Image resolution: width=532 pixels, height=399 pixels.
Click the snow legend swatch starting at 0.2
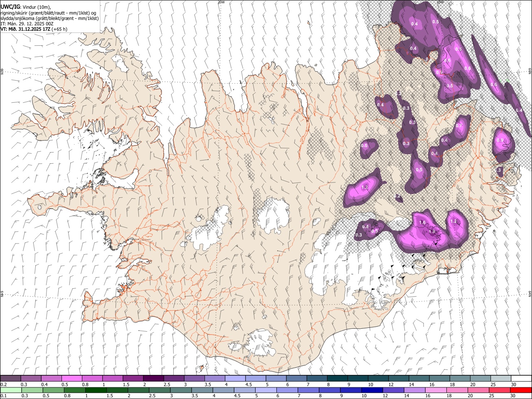point(10,379)
